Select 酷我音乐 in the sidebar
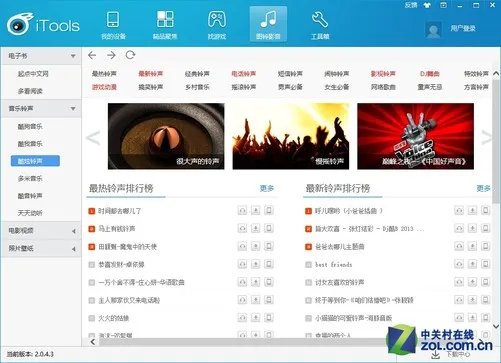 30,144
